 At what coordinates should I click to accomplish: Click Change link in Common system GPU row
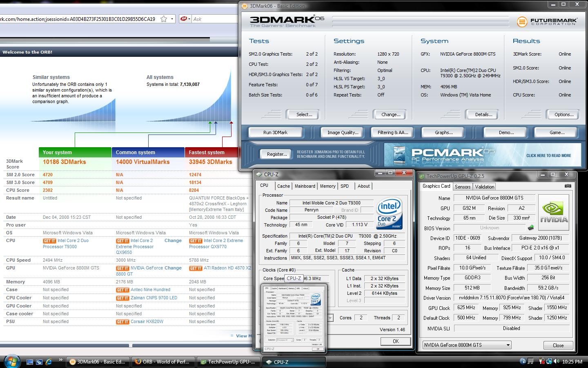[x=173, y=268]
